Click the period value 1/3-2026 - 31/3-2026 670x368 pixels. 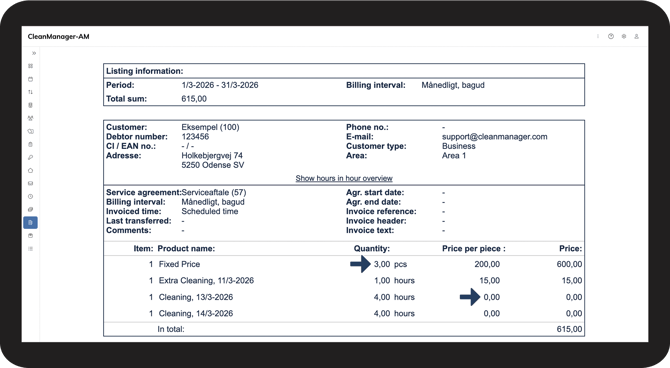coord(220,85)
